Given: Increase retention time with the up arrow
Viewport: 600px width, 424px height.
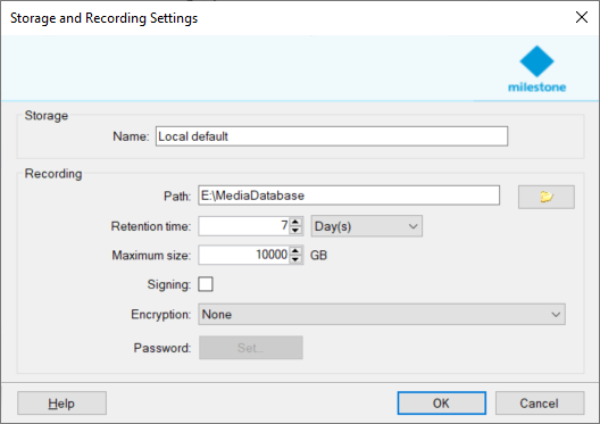Looking at the screenshot, I should [295, 222].
